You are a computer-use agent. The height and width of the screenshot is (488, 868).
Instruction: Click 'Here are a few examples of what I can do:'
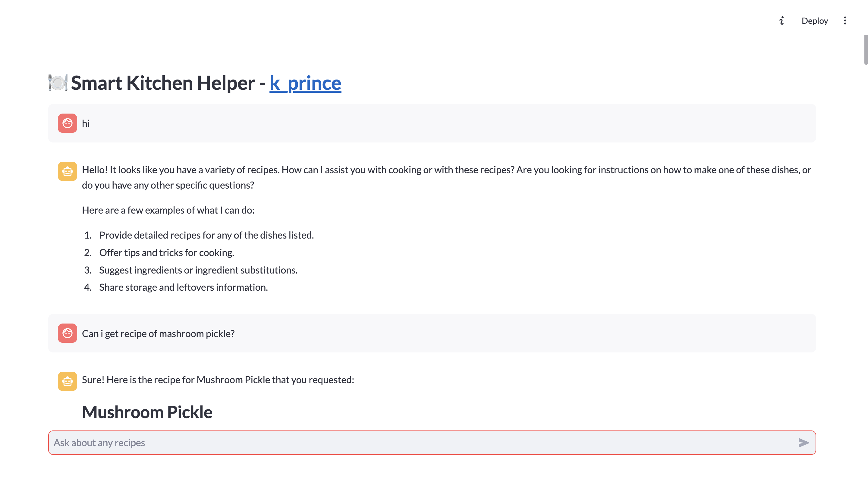[x=168, y=210]
